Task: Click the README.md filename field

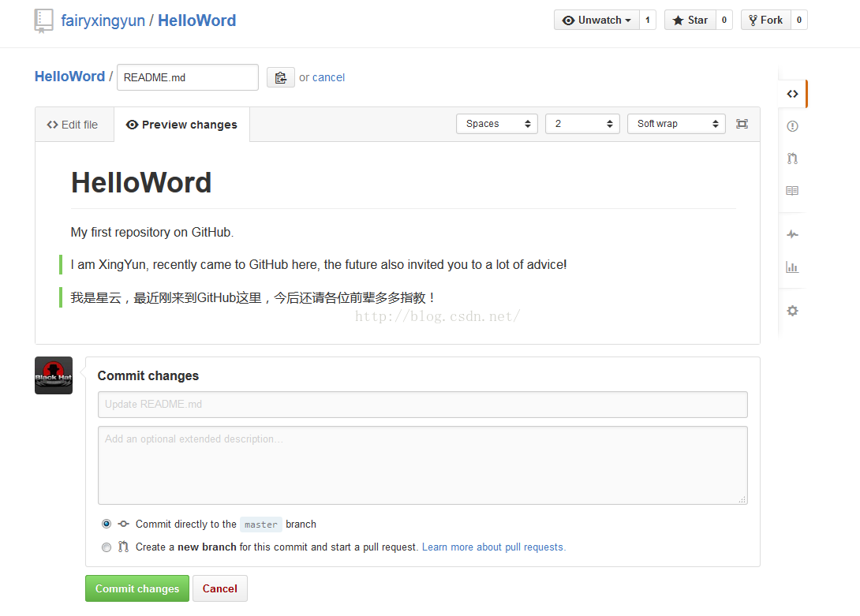Action: point(188,77)
